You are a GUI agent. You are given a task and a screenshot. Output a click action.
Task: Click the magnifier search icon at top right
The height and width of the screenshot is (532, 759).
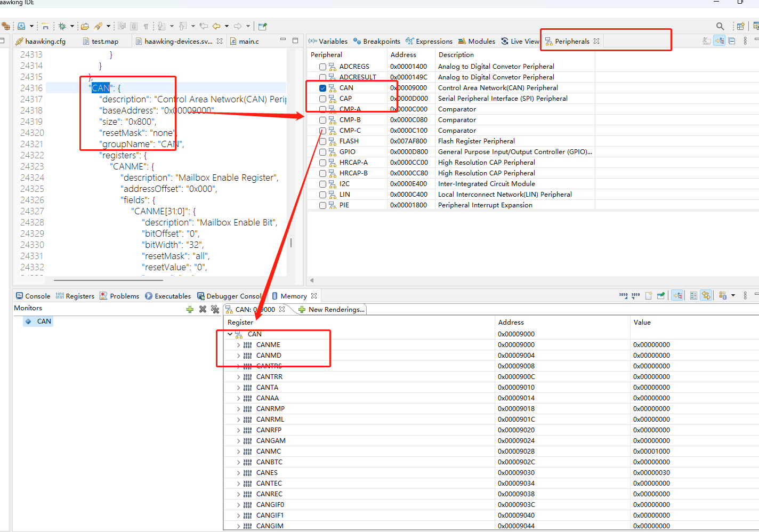(x=720, y=26)
